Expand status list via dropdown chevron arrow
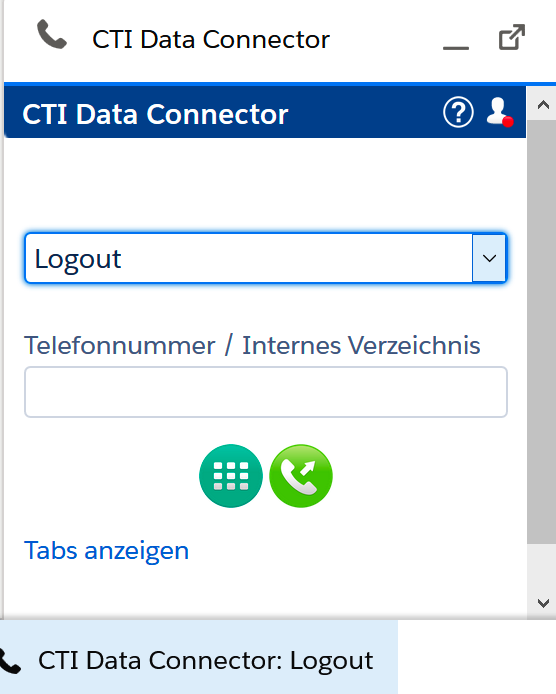Screen dimensions: 556x694 pyautogui.click(x=489, y=258)
